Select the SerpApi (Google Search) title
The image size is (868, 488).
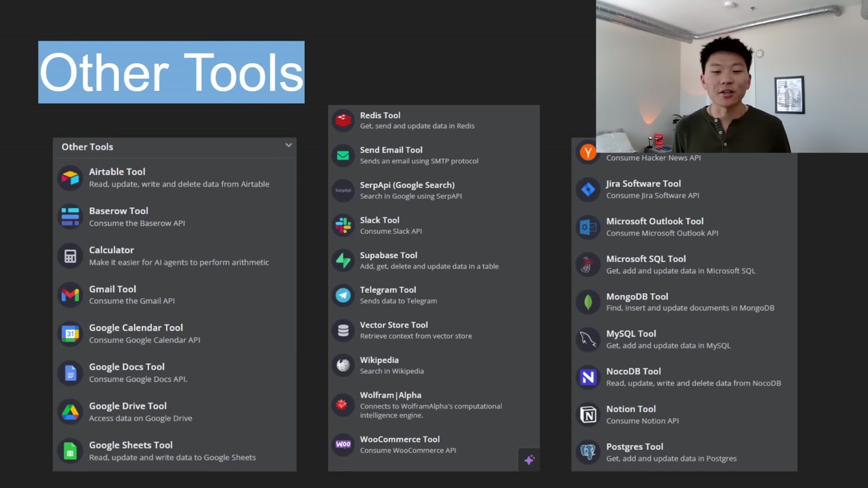[408, 185]
